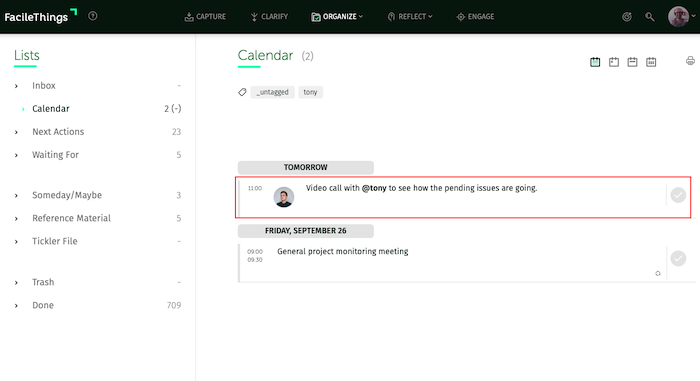The width and height of the screenshot is (700, 381).
Task: Click the 11:00 time of the video call
Action: 255,188
